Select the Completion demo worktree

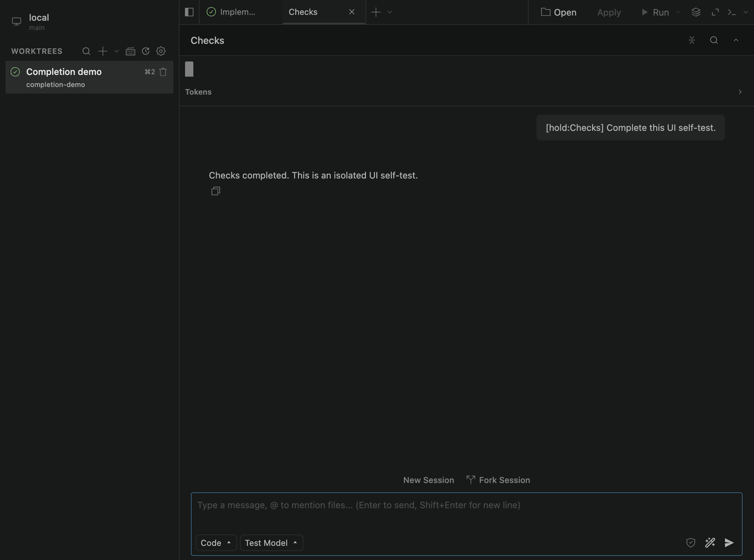click(x=89, y=77)
